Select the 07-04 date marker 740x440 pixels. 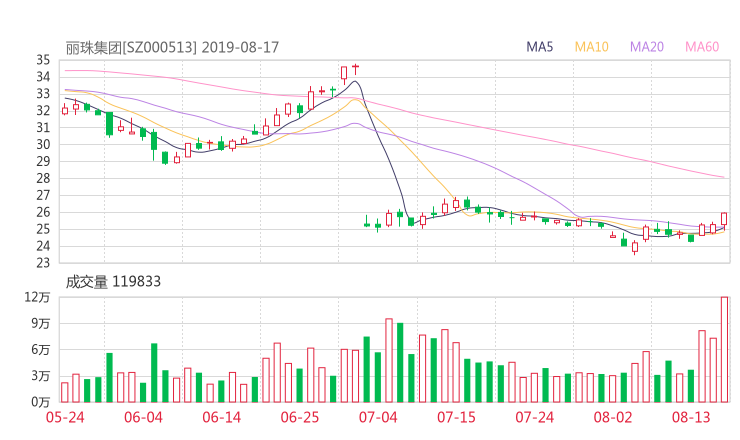click(x=379, y=417)
